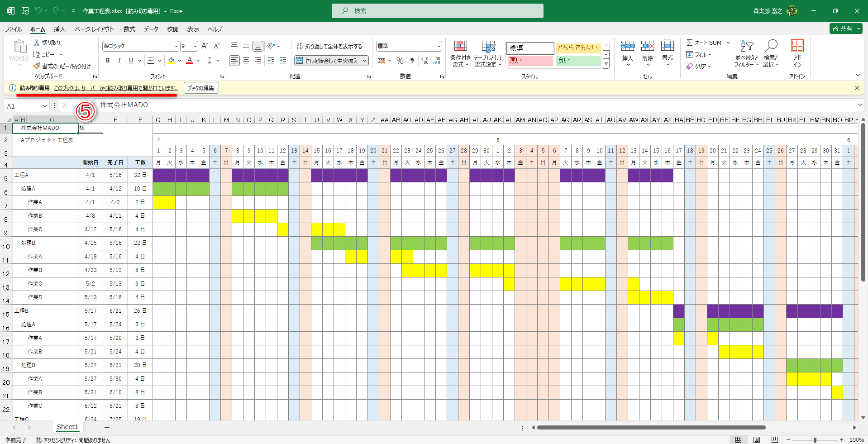
Task: Click the Delete cells (削除) icon
Action: click(x=648, y=46)
